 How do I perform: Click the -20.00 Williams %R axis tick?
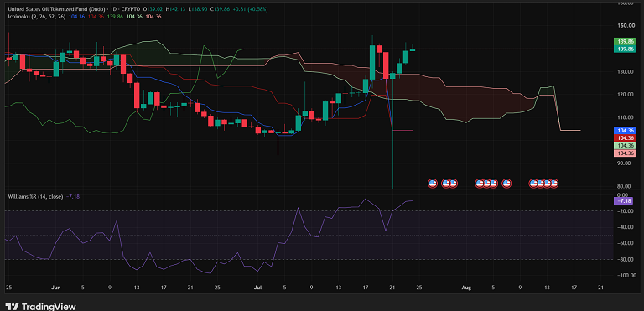tap(626, 211)
